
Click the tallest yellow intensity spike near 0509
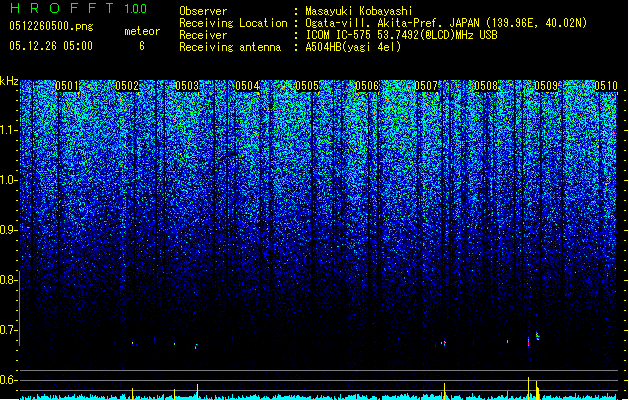tap(529, 388)
